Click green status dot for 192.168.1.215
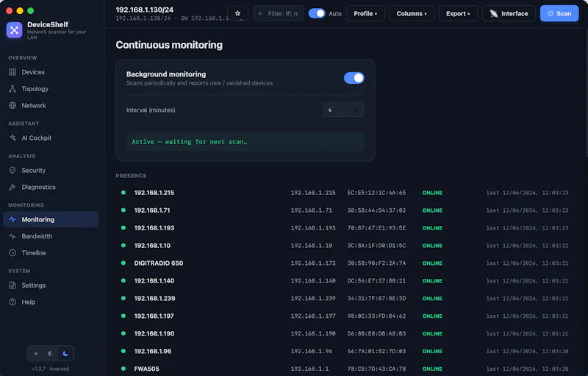588x376 pixels. click(x=123, y=193)
